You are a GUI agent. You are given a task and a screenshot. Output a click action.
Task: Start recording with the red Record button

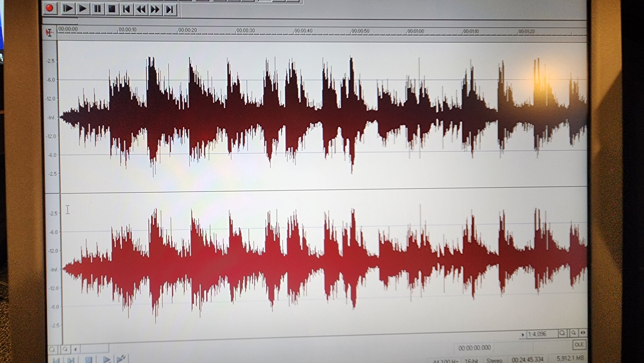pyautogui.click(x=49, y=8)
